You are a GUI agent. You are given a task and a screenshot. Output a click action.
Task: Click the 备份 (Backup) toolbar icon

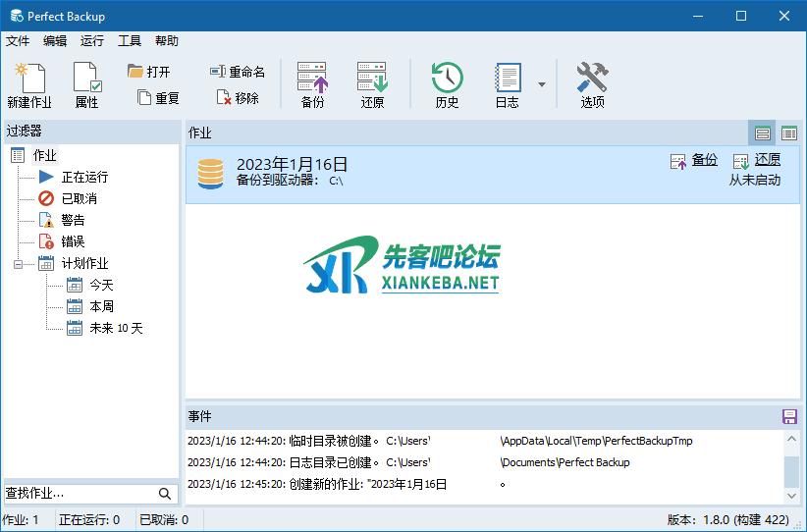coord(312,83)
